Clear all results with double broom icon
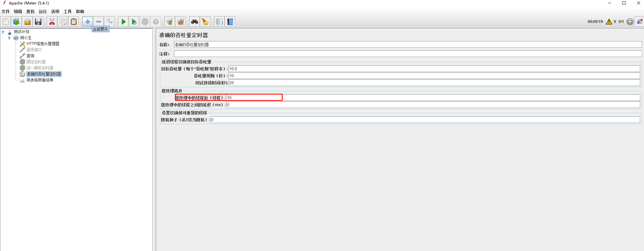This screenshot has height=251, width=644. pos(181,22)
